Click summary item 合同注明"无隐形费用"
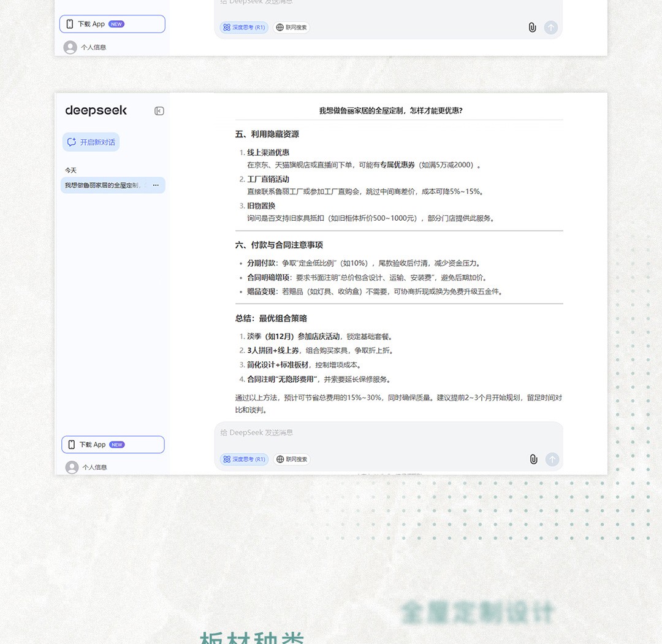This screenshot has height=644, width=662. coord(283,379)
